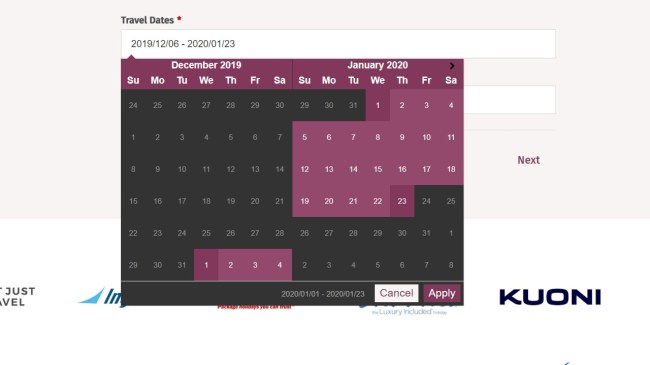
Task: Select December 17 in December 2019 calendar
Action: [182, 201]
